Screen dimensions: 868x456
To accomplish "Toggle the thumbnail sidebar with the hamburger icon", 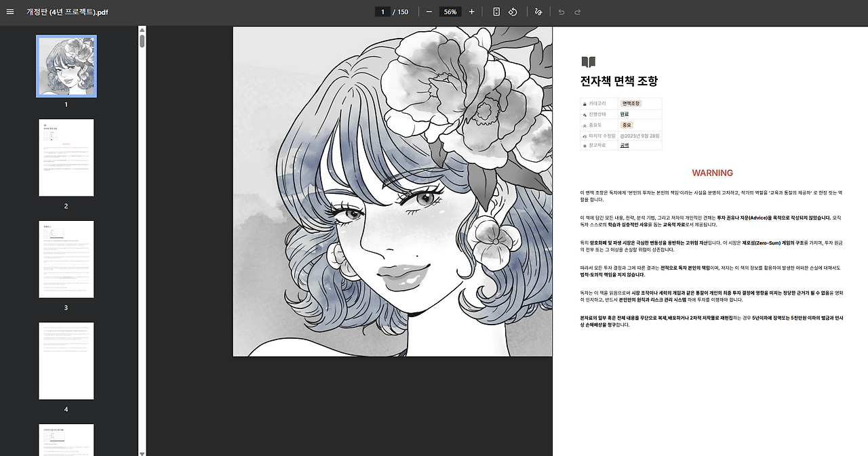I will [9, 12].
